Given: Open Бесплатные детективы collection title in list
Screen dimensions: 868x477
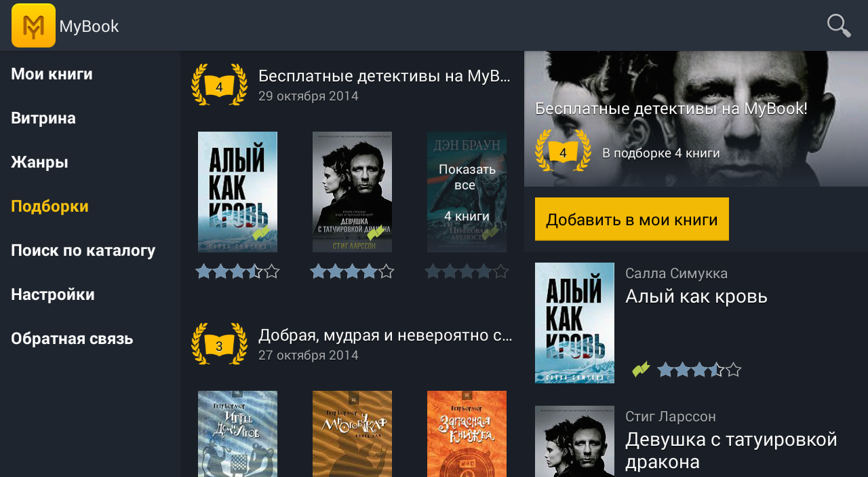Looking at the screenshot, I should pos(384,76).
